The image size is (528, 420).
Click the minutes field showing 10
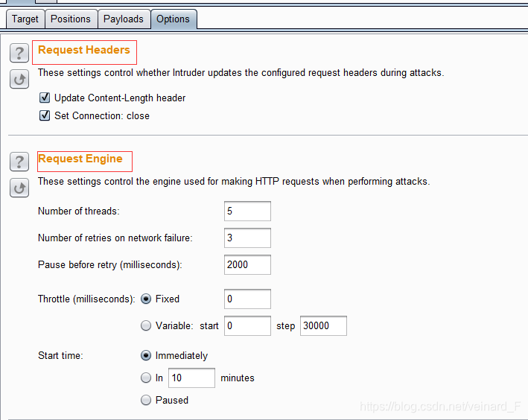click(191, 378)
